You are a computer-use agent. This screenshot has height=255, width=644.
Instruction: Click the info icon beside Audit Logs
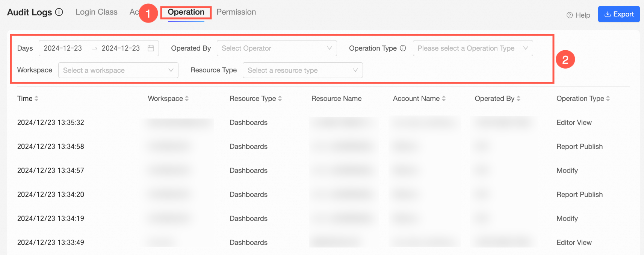pyautogui.click(x=59, y=12)
